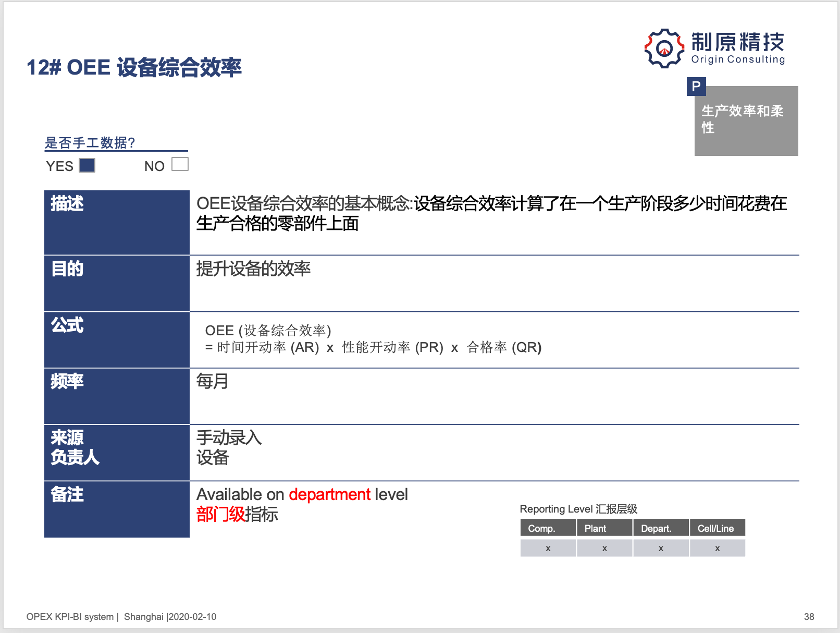Click the underlined 是否手工数据? label
Viewport: 840px width, 633px height.
tap(90, 143)
